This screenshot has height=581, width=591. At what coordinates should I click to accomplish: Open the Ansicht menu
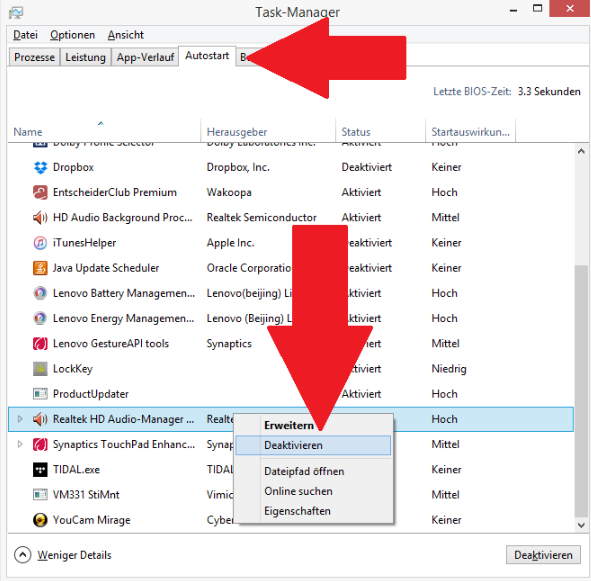coord(126,35)
